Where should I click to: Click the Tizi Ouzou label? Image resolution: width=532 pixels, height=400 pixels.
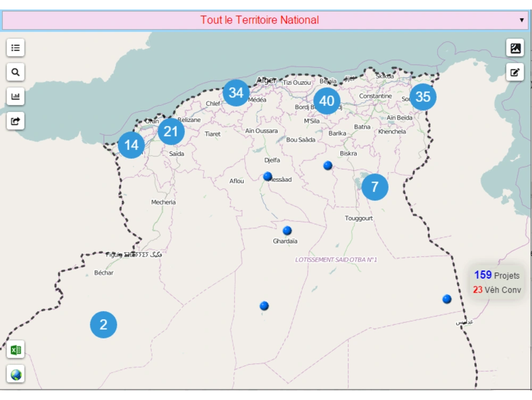coord(297,83)
